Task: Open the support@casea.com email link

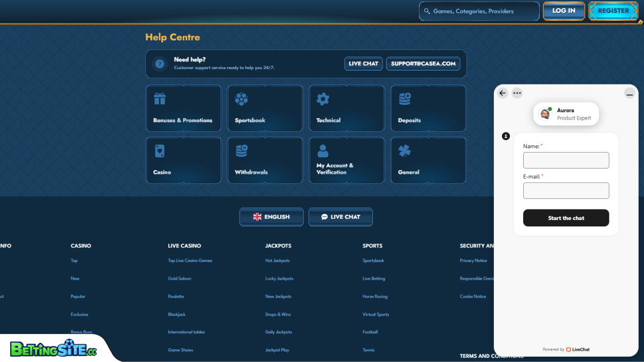Action: pos(423,64)
